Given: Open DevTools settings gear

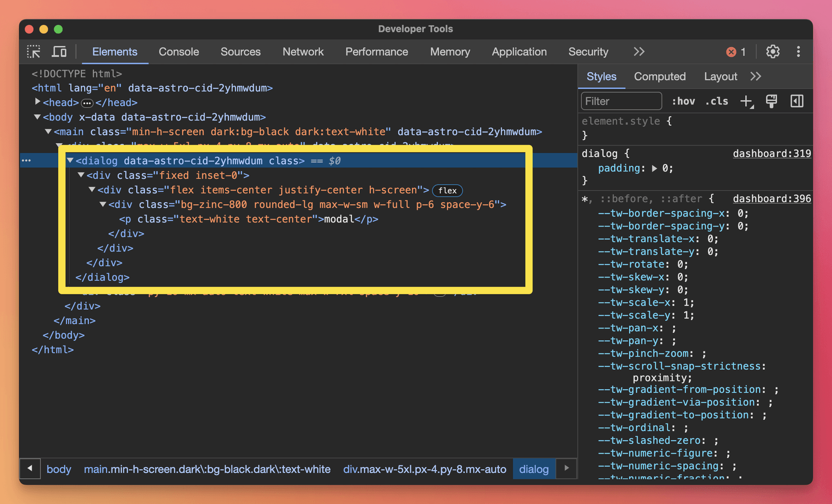Looking at the screenshot, I should [773, 51].
